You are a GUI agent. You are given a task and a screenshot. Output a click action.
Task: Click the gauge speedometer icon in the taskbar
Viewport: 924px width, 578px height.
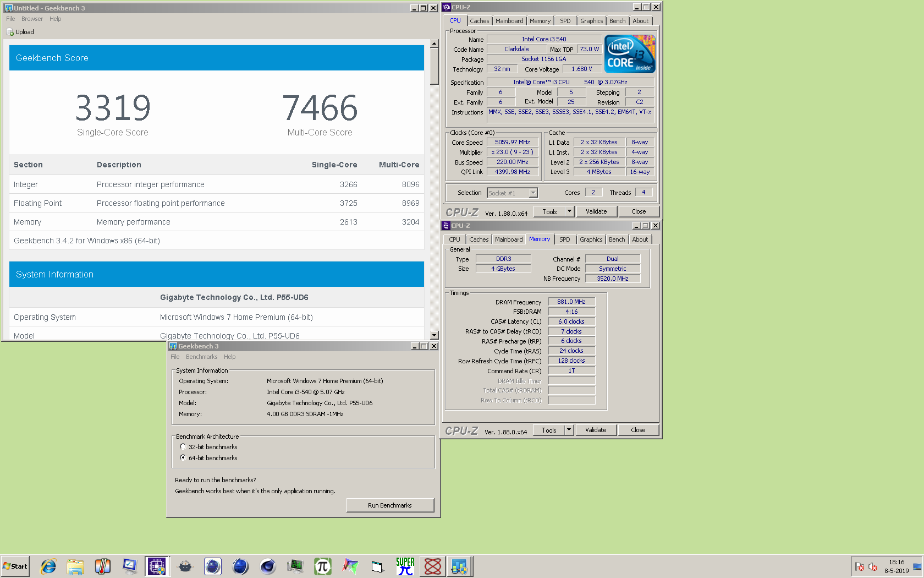coord(185,566)
